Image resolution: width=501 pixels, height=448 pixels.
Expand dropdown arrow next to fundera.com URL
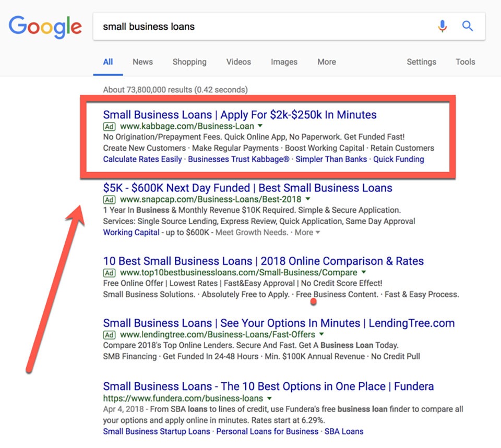tap(269, 398)
